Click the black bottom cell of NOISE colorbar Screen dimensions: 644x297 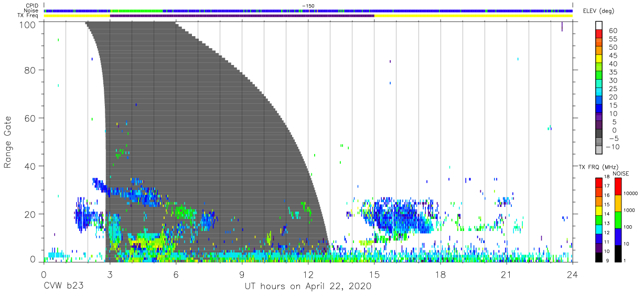point(618,252)
